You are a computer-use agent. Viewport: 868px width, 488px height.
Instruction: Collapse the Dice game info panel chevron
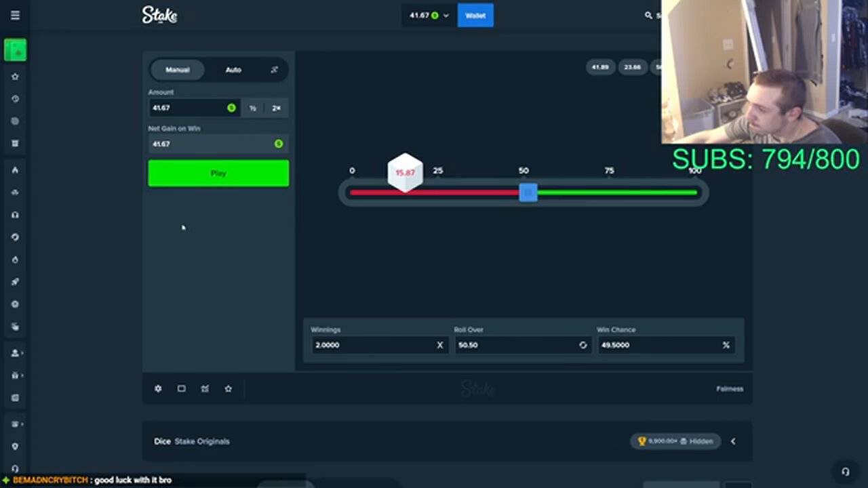[x=733, y=441]
